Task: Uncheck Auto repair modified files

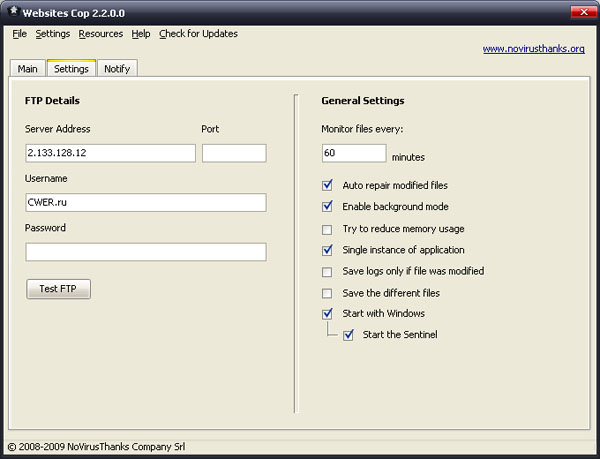Action: click(x=327, y=186)
